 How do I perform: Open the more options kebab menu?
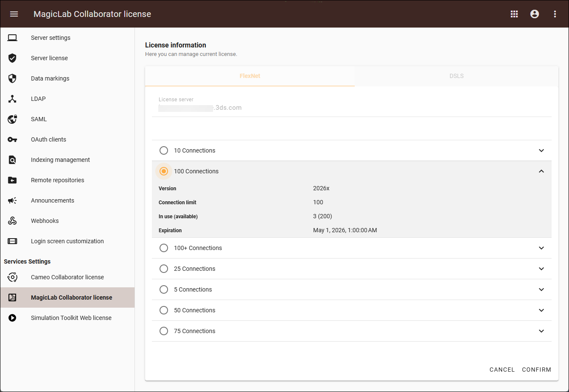(x=555, y=14)
